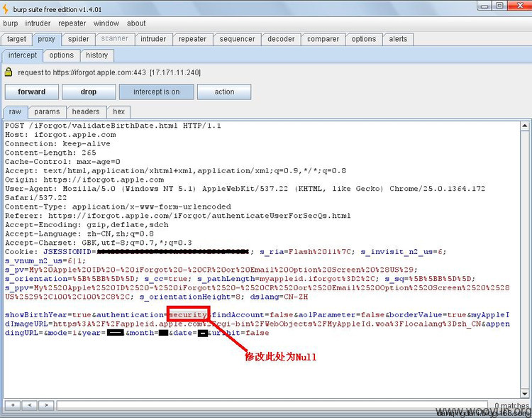Screen dimensions: 532x418
Task: Click the Content-Type header line
Action: coord(118,207)
